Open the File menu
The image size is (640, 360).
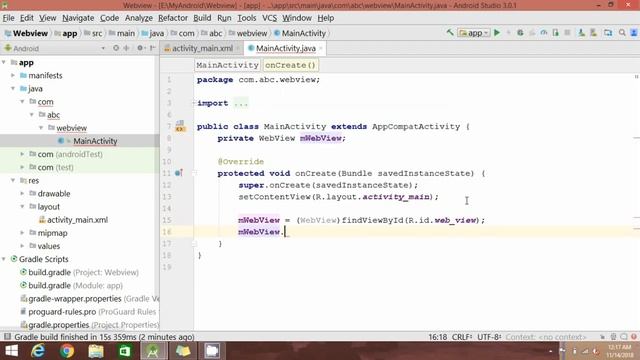(8, 18)
